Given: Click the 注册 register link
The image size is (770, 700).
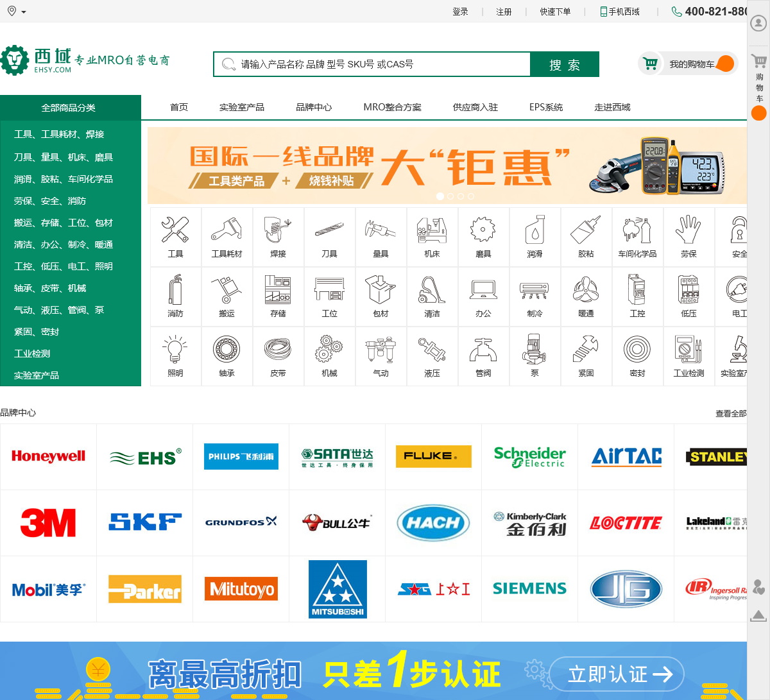Looking at the screenshot, I should pos(504,12).
